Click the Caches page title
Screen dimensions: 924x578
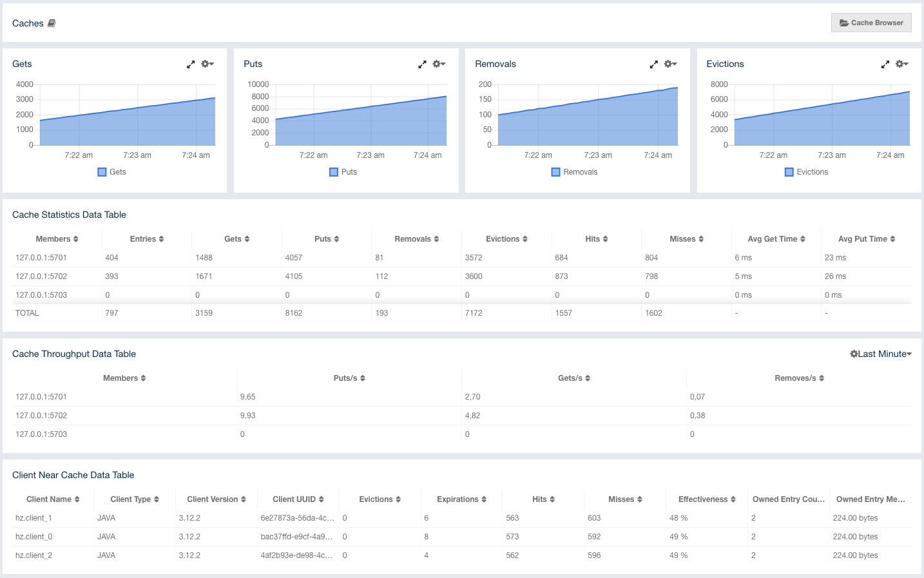tap(28, 23)
